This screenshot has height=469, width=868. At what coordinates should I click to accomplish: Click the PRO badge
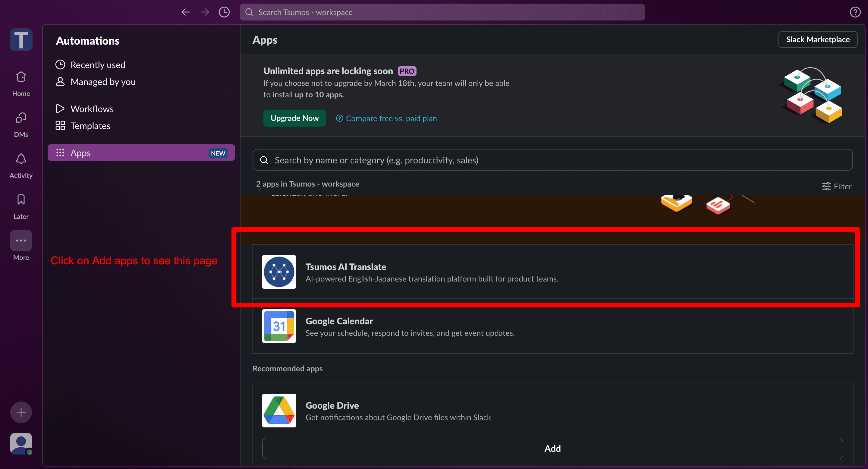pyautogui.click(x=407, y=71)
